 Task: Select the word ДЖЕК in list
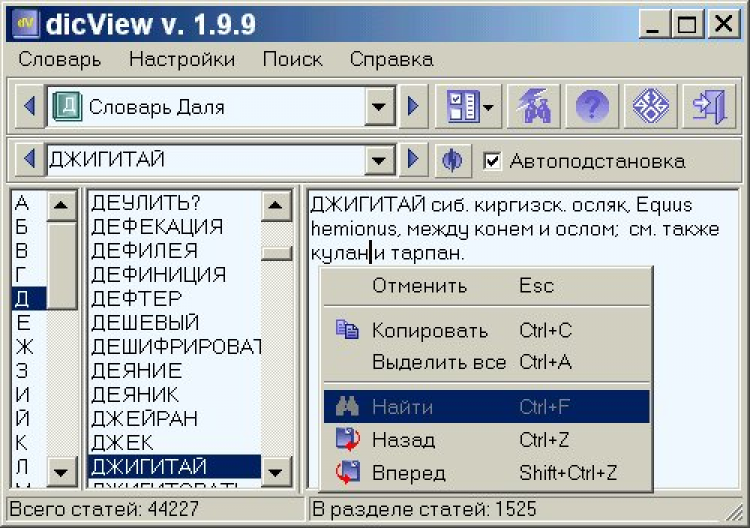(175, 442)
